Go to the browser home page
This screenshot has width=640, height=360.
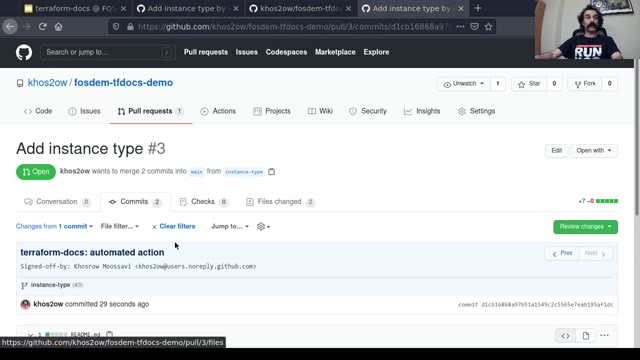tap(58, 27)
